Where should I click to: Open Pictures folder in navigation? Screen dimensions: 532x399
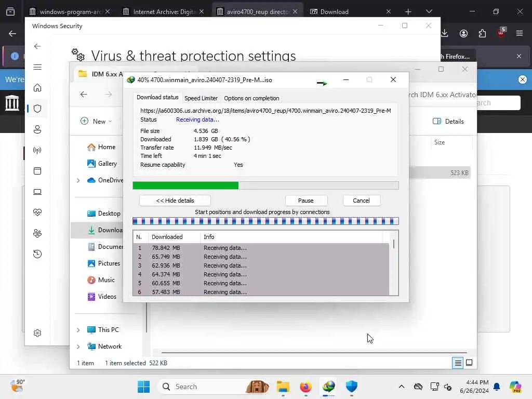[104, 263]
